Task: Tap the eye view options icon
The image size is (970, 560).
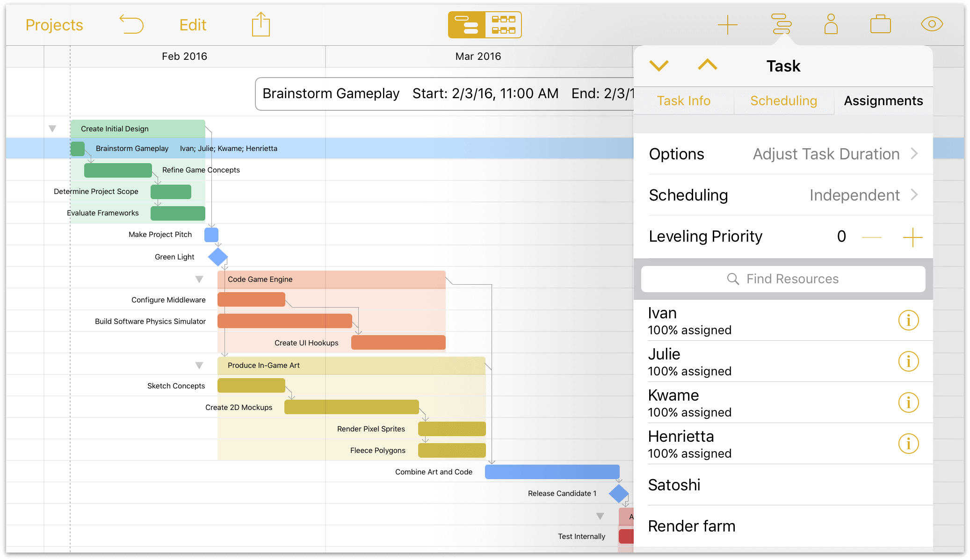Action: point(932,24)
